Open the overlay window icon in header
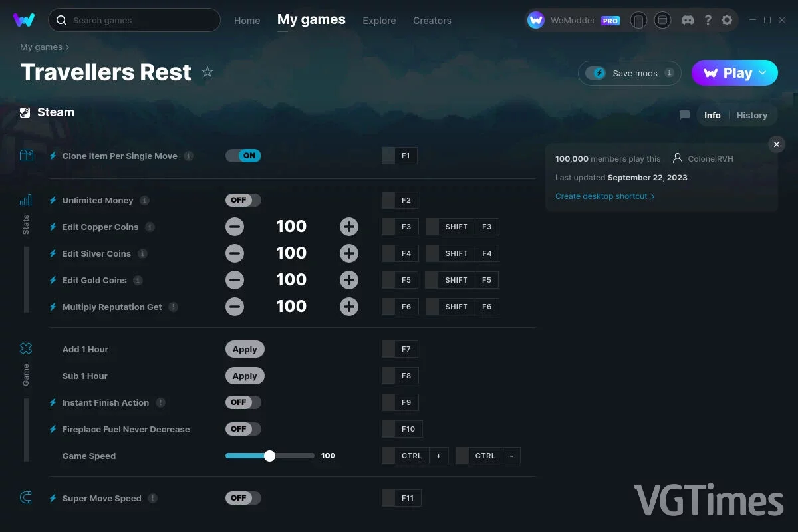Image resolution: width=798 pixels, height=532 pixels. [x=662, y=21]
